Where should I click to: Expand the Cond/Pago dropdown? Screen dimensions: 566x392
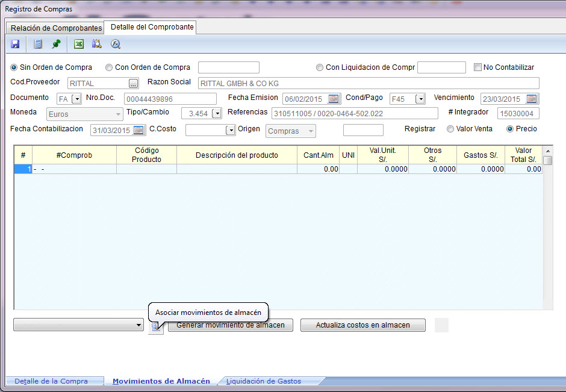click(x=420, y=99)
